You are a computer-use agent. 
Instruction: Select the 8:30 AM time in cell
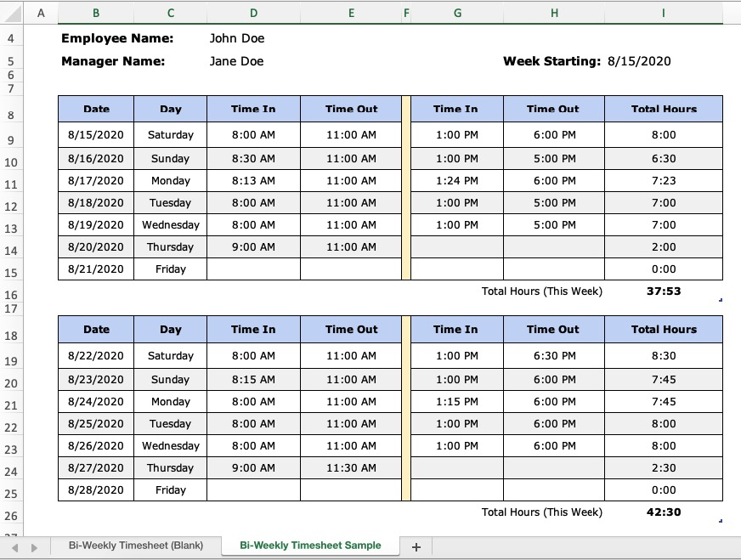(253, 158)
